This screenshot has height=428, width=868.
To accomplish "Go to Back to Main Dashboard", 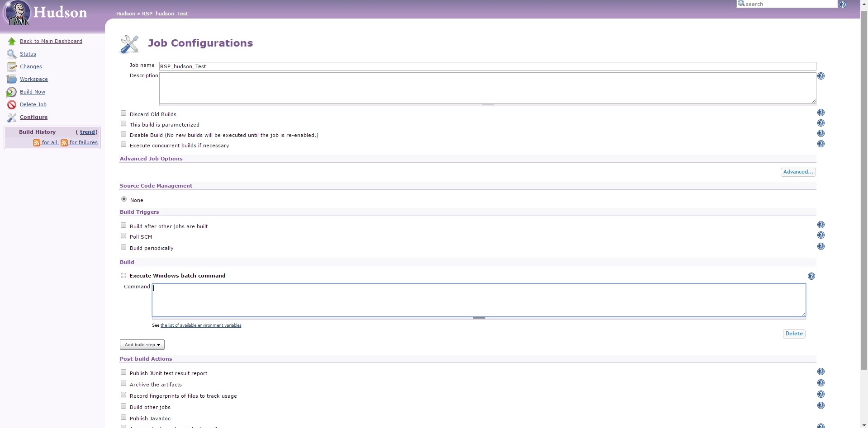I will (51, 41).
